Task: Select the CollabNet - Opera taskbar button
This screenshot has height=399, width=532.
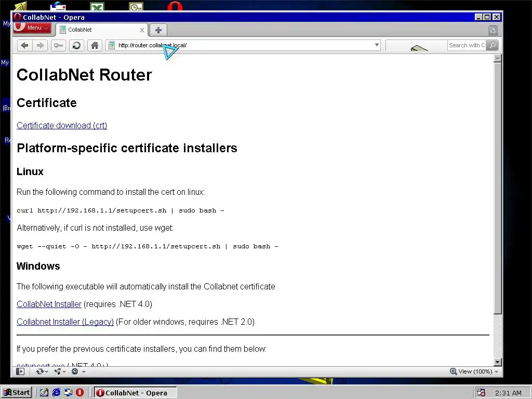Action: click(x=135, y=393)
